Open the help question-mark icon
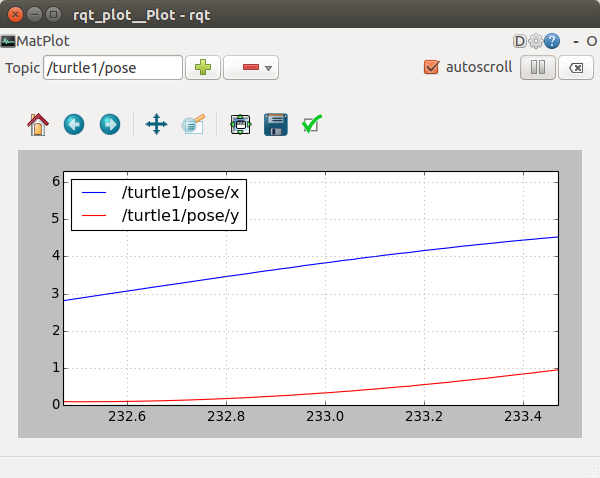The width and height of the screenshot is (600, 478). click(x=552, y=41)
